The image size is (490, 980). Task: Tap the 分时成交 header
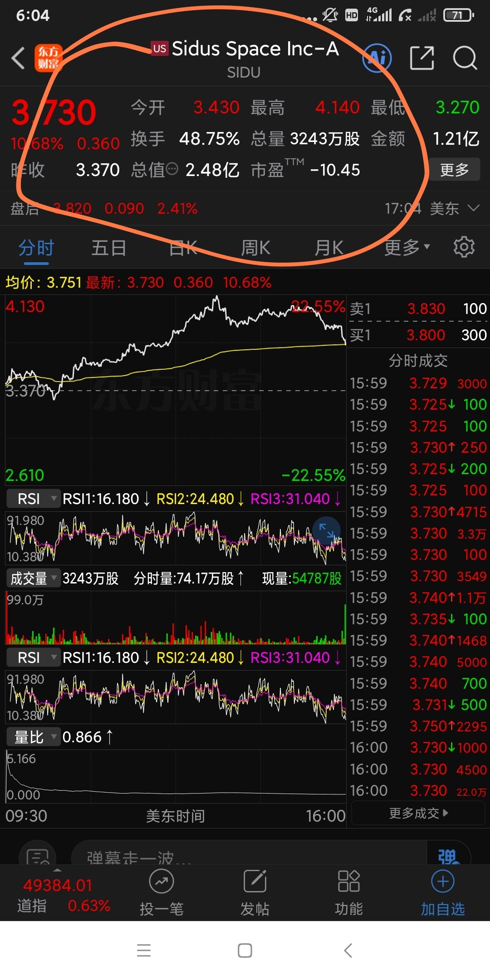(x=418, y=361)
